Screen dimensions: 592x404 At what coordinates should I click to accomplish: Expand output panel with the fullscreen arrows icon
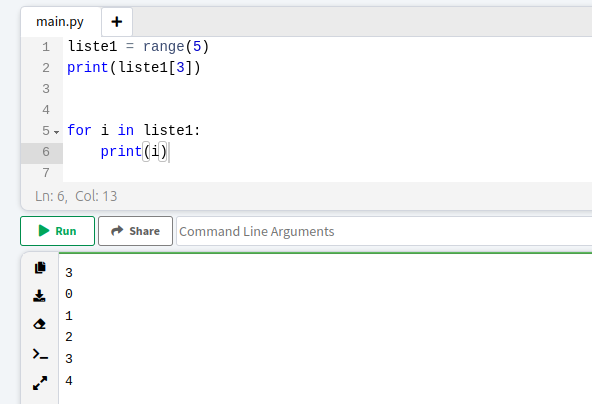tap(40, 383)
